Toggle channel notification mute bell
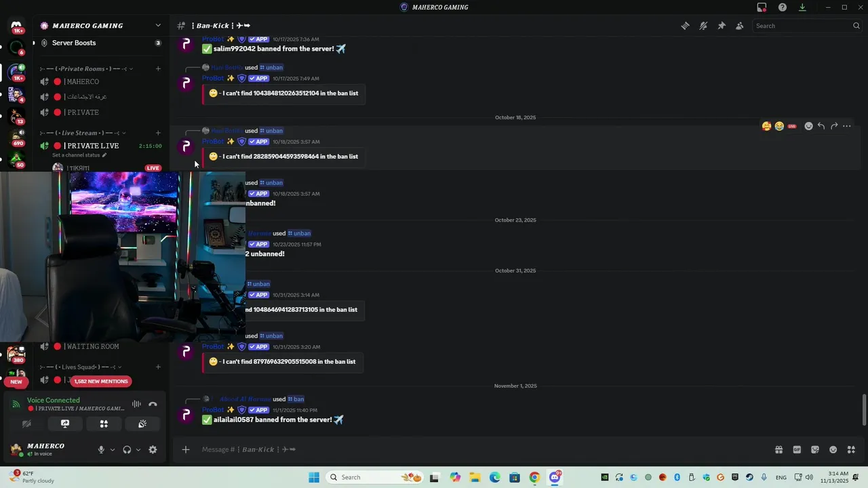Viewport: 868px width, 488px height. 703,26
